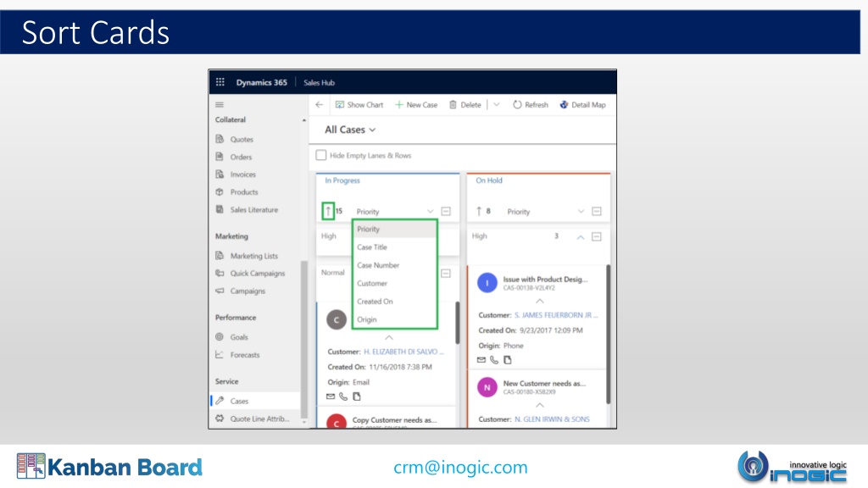
Task: Click the In Progress lane scrollbar
Action: [457, 322]
